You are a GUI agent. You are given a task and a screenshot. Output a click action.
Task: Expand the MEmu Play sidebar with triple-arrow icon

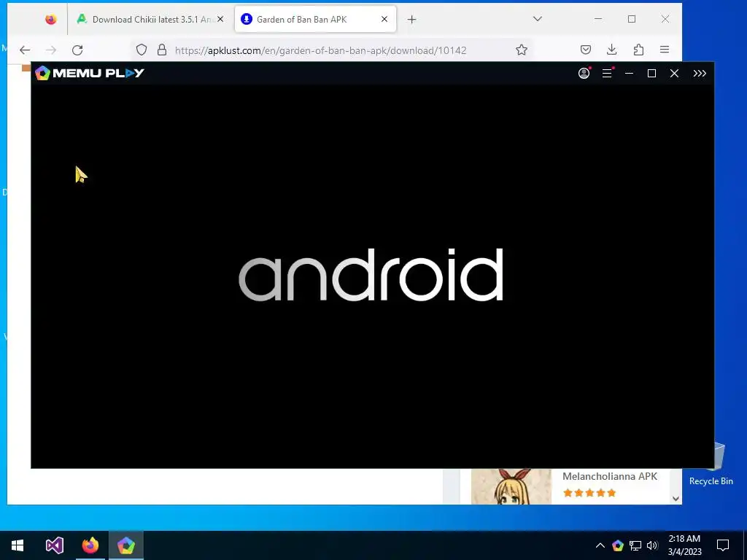tap(700, 74)
